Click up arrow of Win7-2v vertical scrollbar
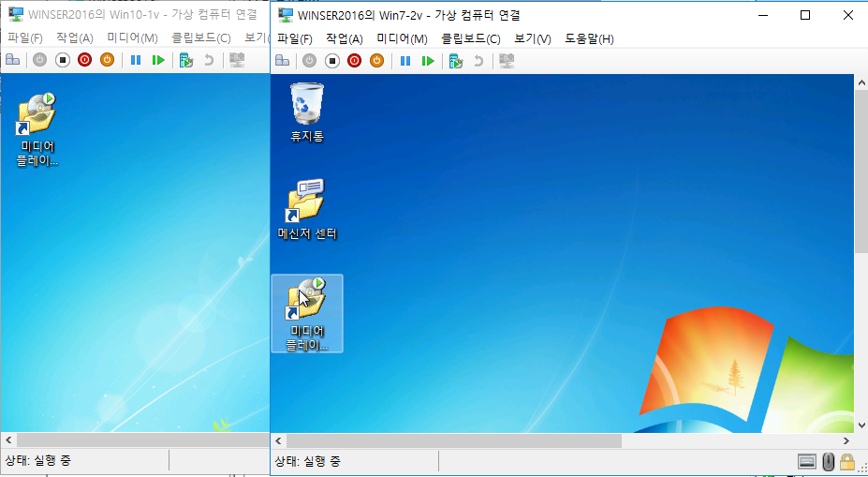 [861, 82]
